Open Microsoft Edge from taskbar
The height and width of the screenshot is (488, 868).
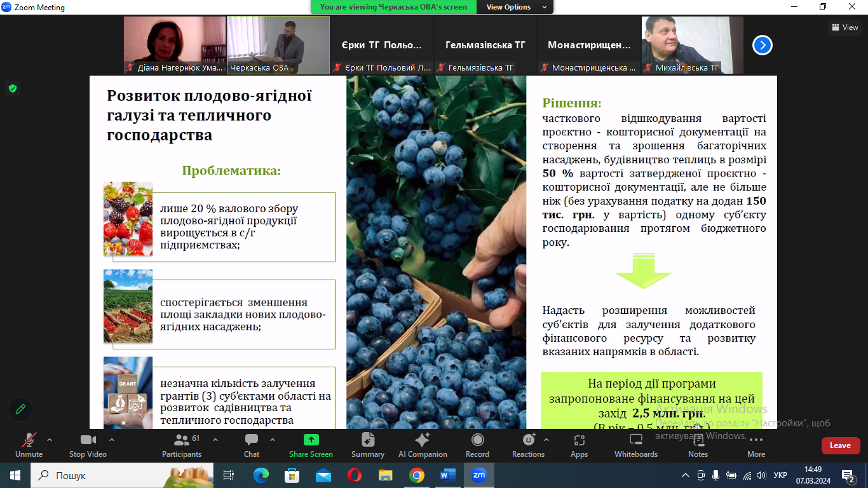coord(261,475)
